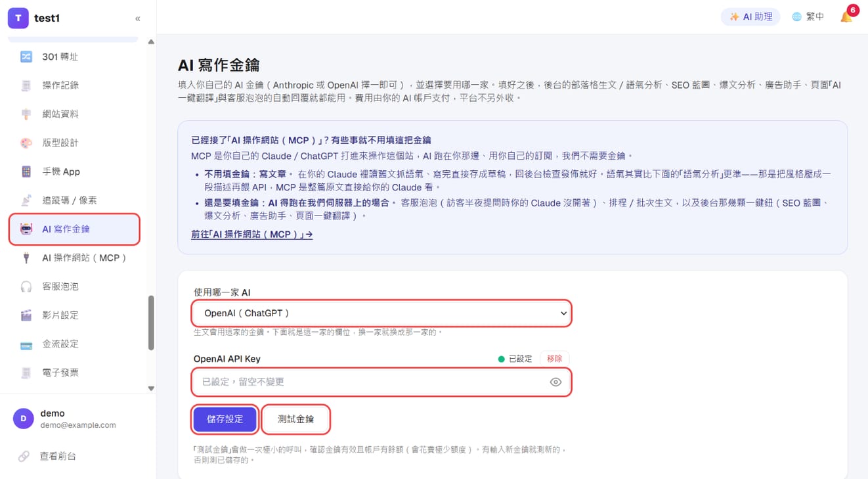The width and height of the screenshot is (868, 479).
Task: Click 移除 to remove the key
Action: tap(554, 359)
